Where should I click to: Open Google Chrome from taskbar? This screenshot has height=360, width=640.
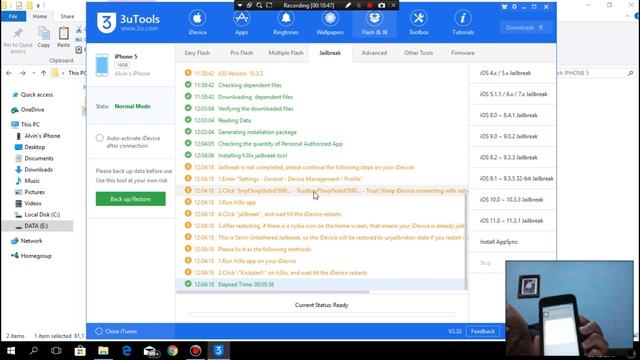click(173, 351)
